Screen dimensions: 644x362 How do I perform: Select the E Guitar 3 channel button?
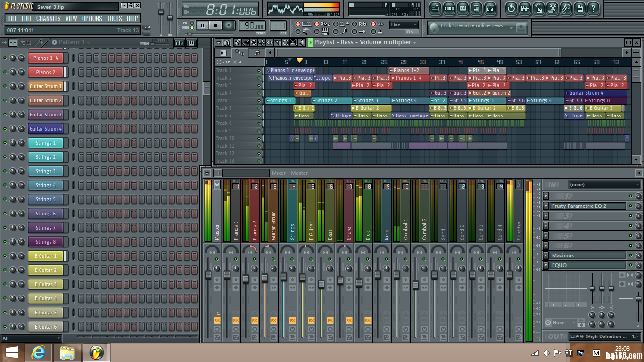pos(46,284)
